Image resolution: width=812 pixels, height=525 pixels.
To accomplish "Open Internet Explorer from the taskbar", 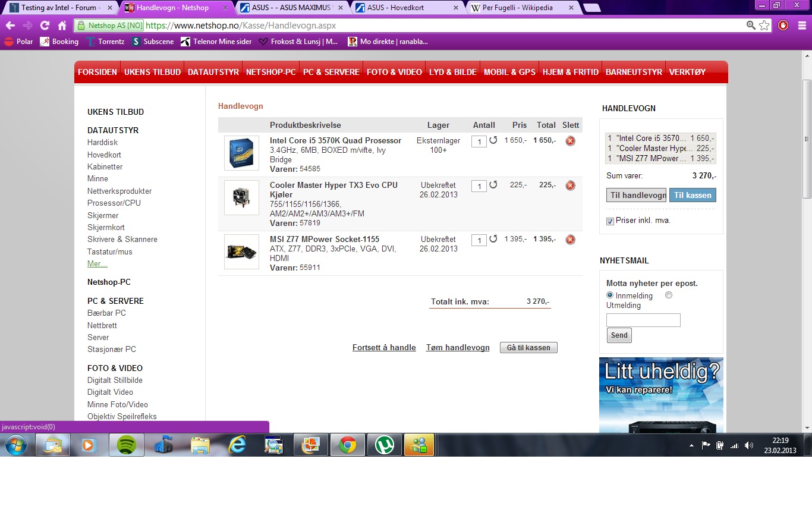I will [237, 445].
